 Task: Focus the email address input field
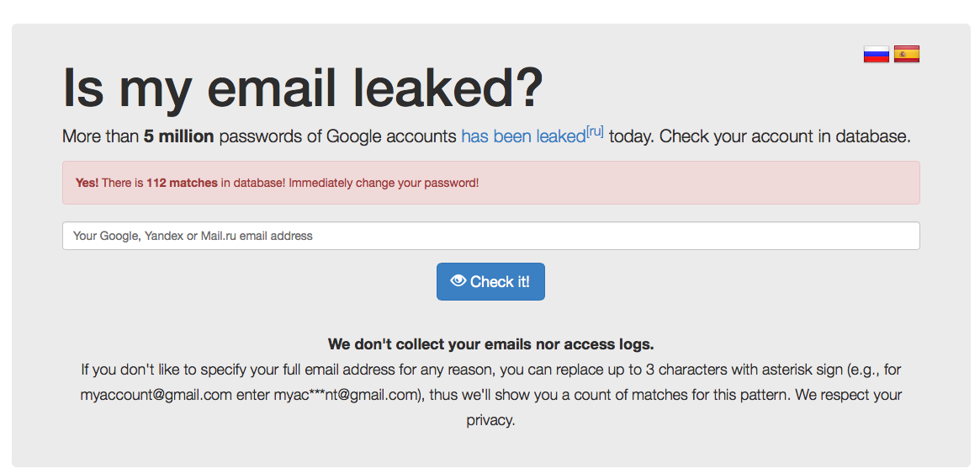coord(490,236)
